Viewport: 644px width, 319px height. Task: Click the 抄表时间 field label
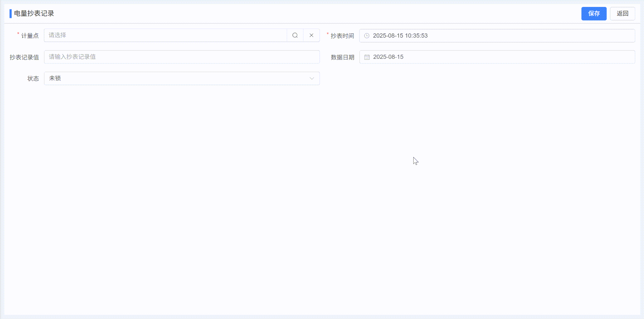pyautogui.click(x=342, y=36)
